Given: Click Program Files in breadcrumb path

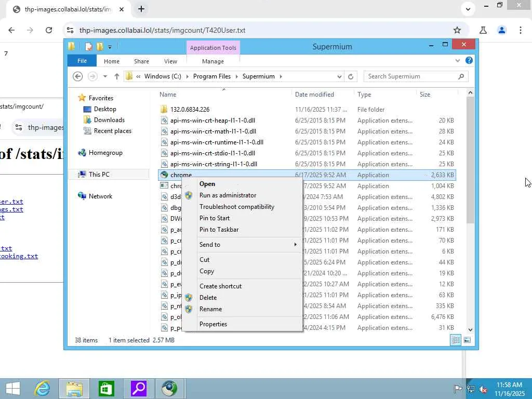Looking at the screenshot, I should (212, 76).
